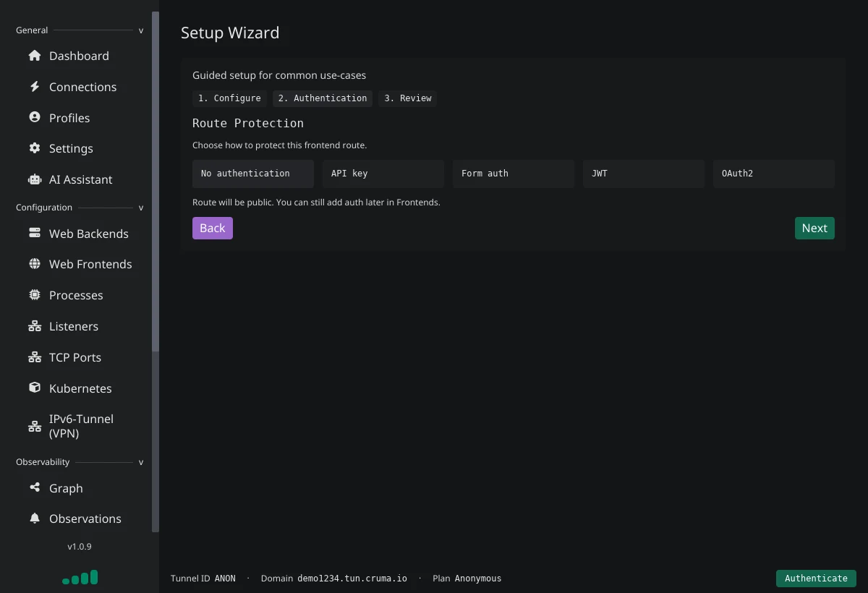Click the AI Assistant robot icon
Viewport: 868px width, 593px height.
pos(35,179)
